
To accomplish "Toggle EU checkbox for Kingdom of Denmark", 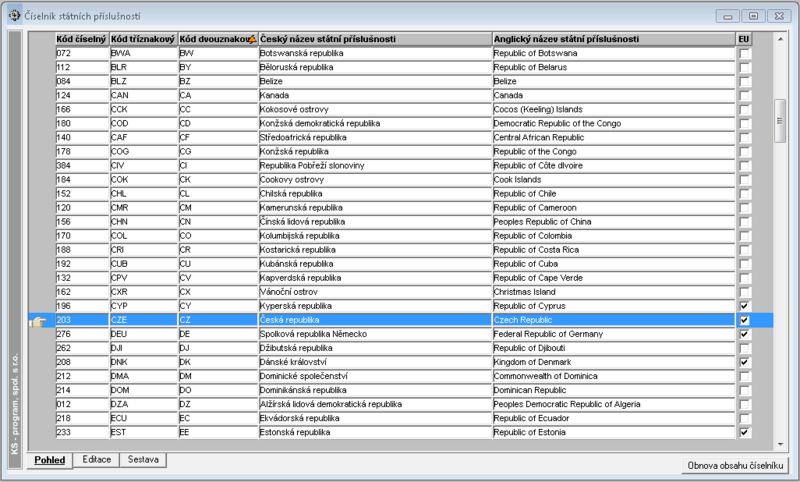I will pos(744,362).
